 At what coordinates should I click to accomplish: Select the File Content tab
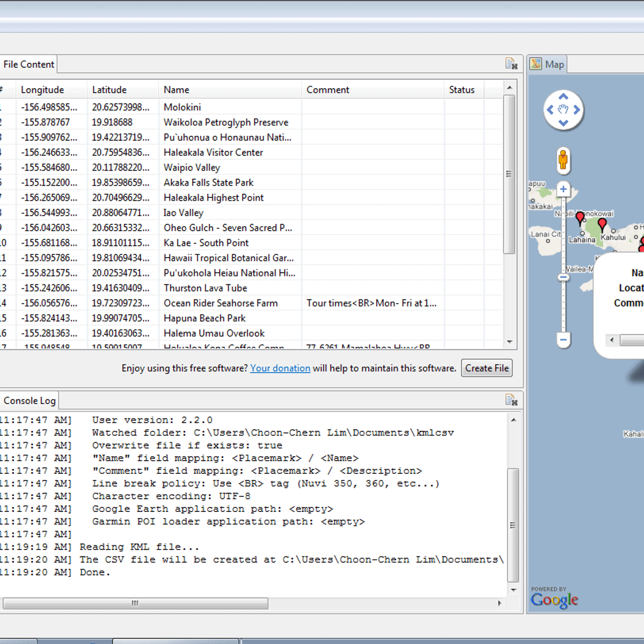tap(28, 64)
